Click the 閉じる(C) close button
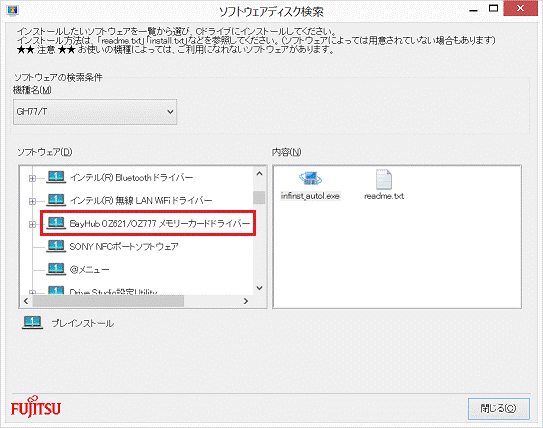Viewport: 543px width, 428px height. (x=499, y=409)
